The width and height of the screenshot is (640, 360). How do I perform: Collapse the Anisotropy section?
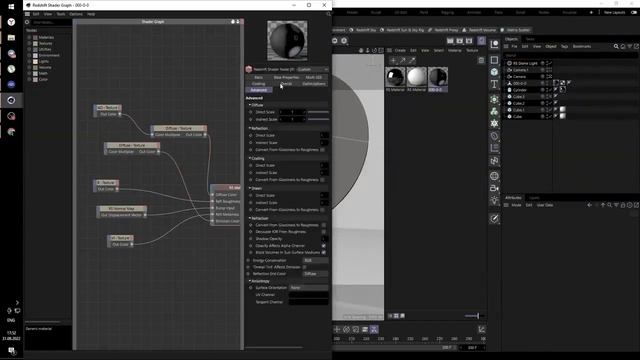(x=250, y=281)
